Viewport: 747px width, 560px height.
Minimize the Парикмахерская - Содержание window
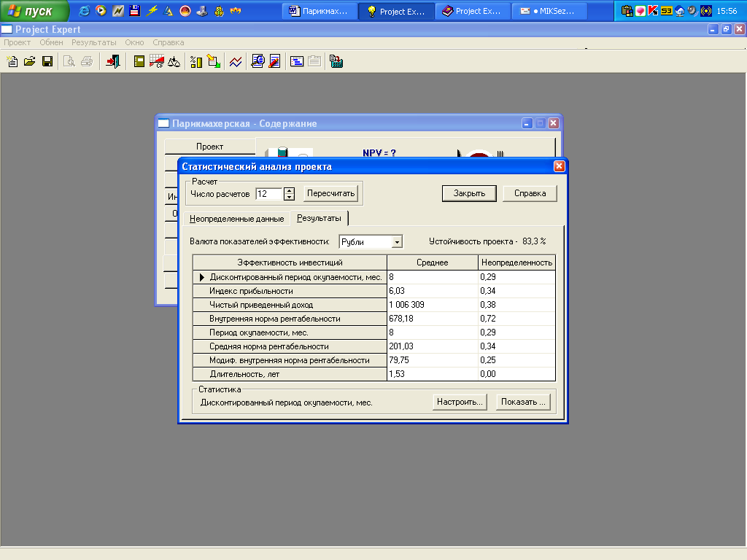coord(527,123)
